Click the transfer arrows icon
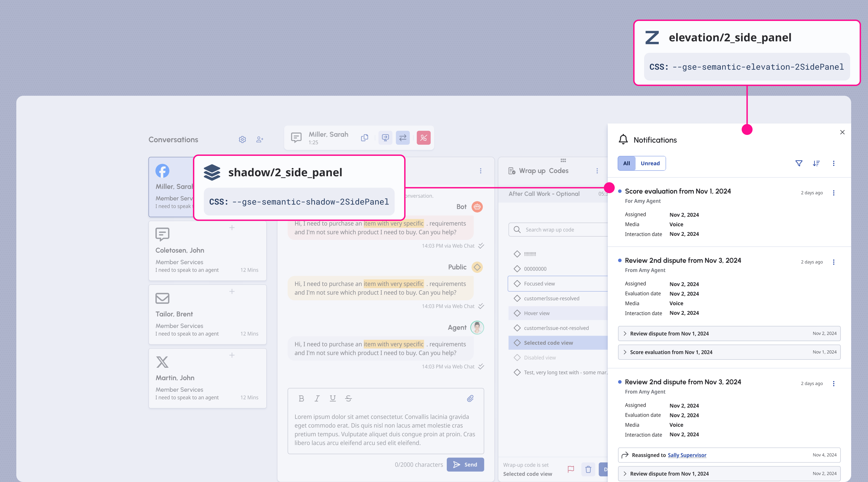Screen dimensions: 868x482 point(403,138)
